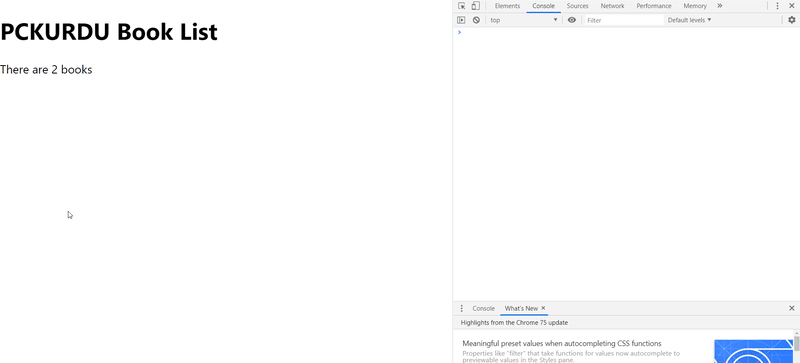Click the There are 2 books text
This screenshot has height=363, width=800.
(46, 69)
